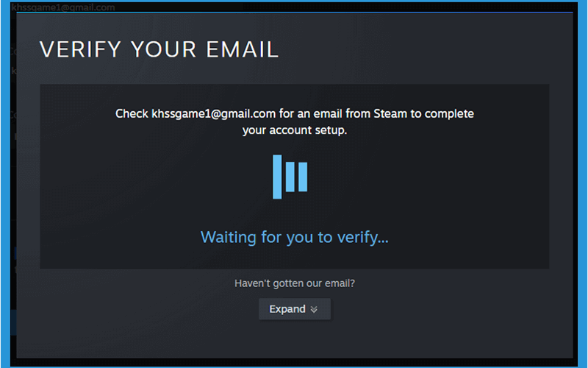Click the rightmost bar of loading indicator
This screenshot has width=588, height=368.
tap(303, 177)
